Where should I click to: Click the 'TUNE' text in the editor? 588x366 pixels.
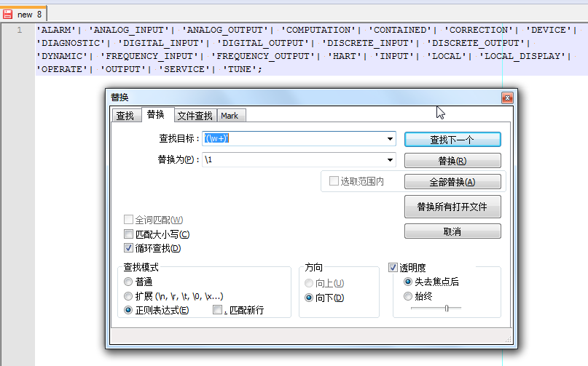pos(240,69)
